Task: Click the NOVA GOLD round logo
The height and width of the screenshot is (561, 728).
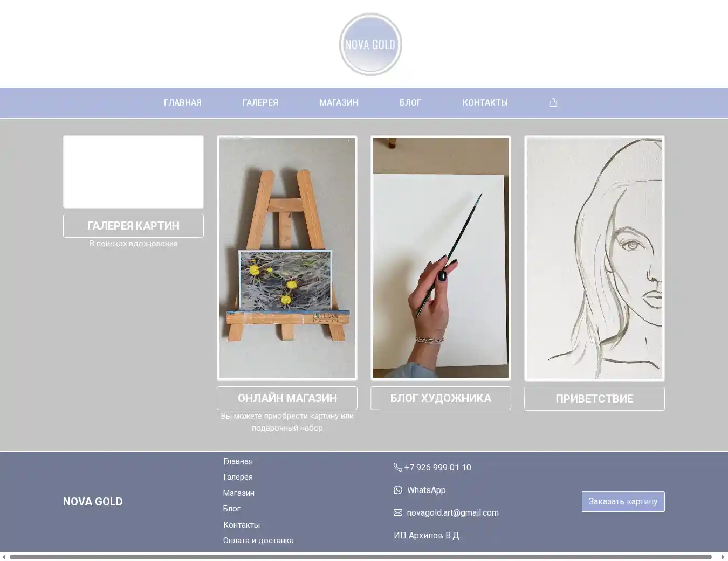Action: 370,44
